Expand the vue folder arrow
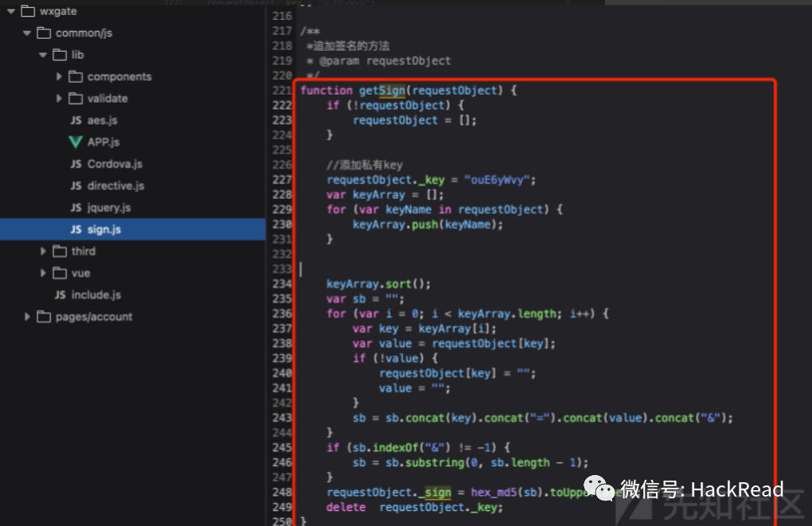812x526 pixels. [x=43, y=273]
